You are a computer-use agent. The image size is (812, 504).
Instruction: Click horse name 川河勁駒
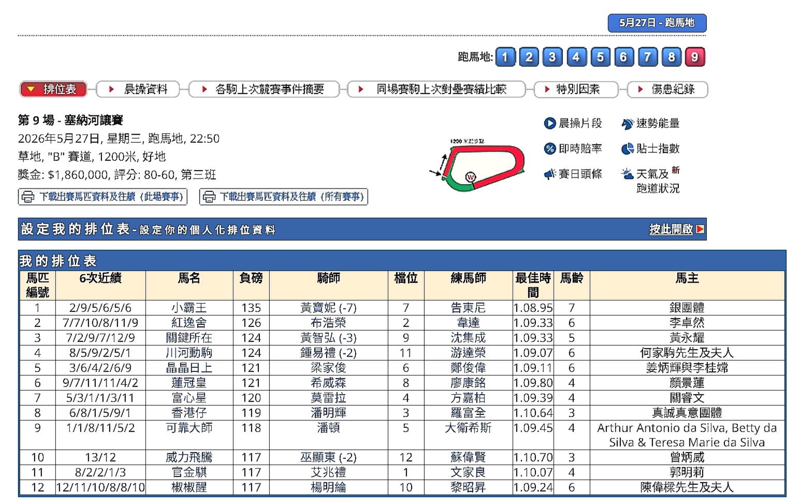(189, 353)
